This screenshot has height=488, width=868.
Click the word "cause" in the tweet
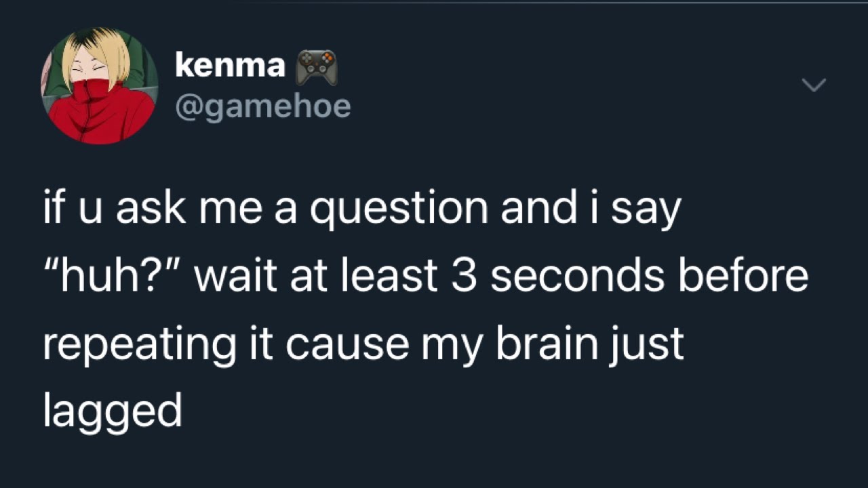coord(347,344)
